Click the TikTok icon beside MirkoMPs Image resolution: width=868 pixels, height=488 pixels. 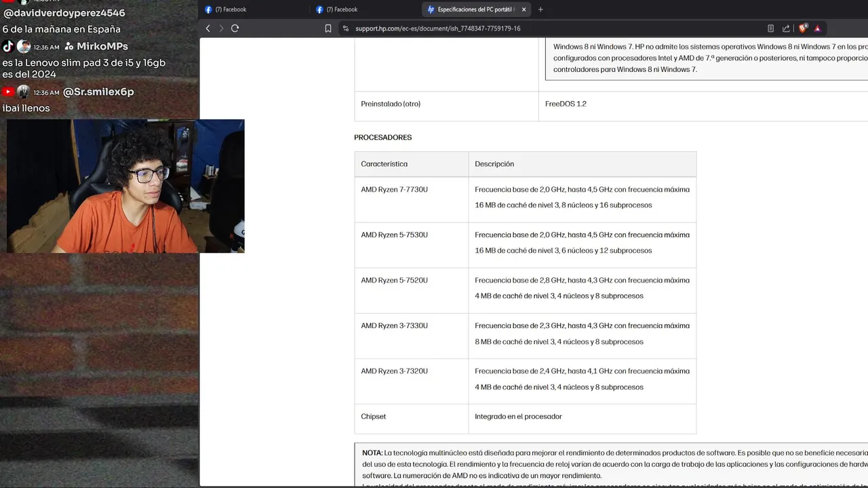(7, 46)
